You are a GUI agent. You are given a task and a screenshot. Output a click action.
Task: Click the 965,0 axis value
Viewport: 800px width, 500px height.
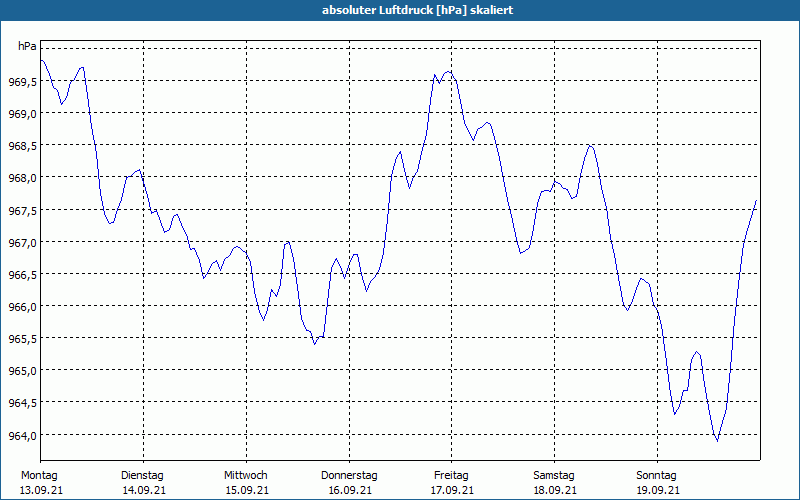pyautogui.click(x=23, y=371)
